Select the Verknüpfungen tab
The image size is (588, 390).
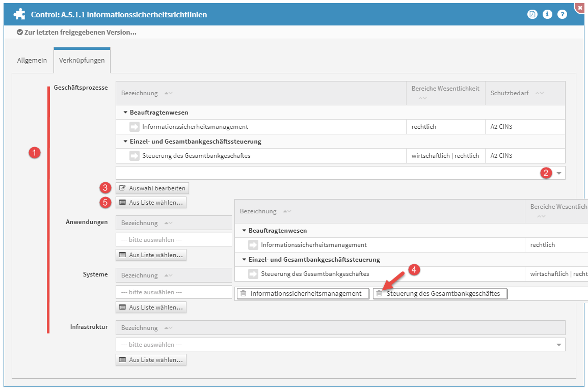82,60
